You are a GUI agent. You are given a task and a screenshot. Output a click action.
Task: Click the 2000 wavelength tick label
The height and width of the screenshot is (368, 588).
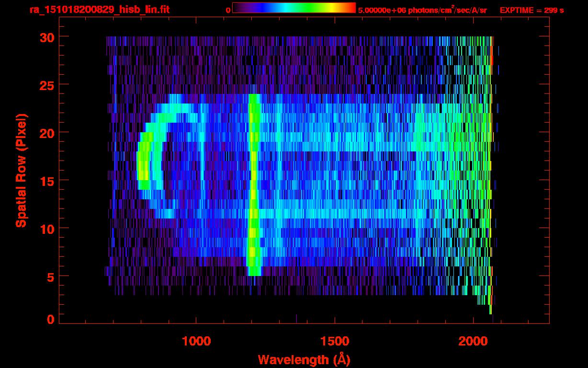473,341
